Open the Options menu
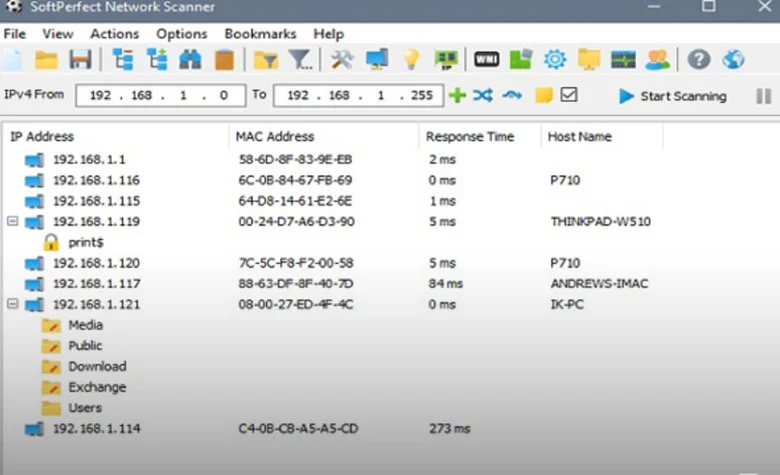 [182, 34]
